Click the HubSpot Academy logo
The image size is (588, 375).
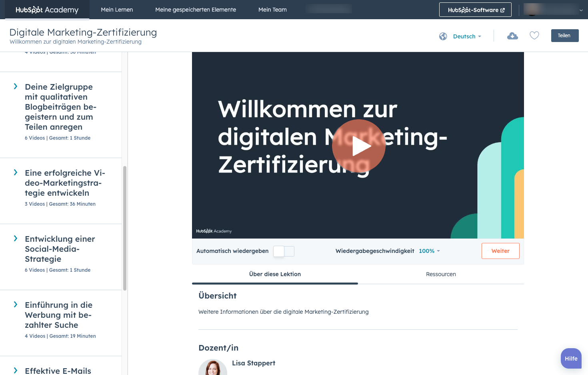coord(47,10)
